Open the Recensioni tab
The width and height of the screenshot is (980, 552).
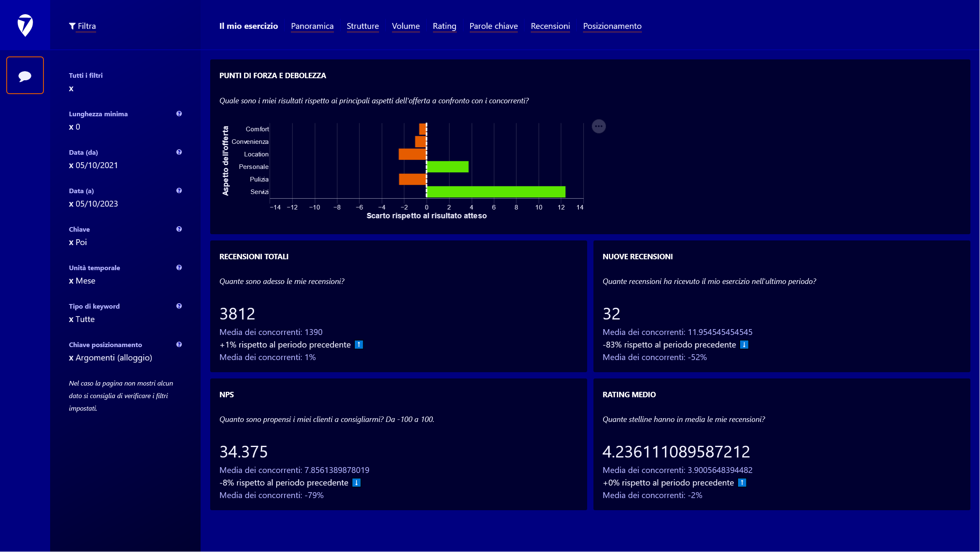(550, 26)
